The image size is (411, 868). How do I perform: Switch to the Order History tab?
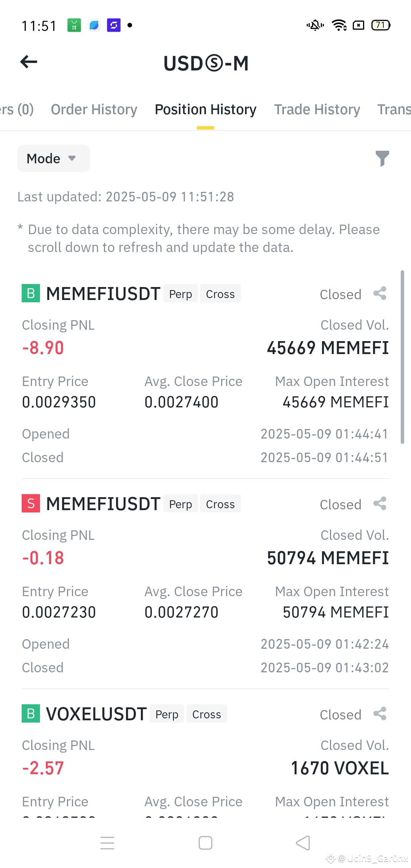pyautogui.click(x=94, y=110)
